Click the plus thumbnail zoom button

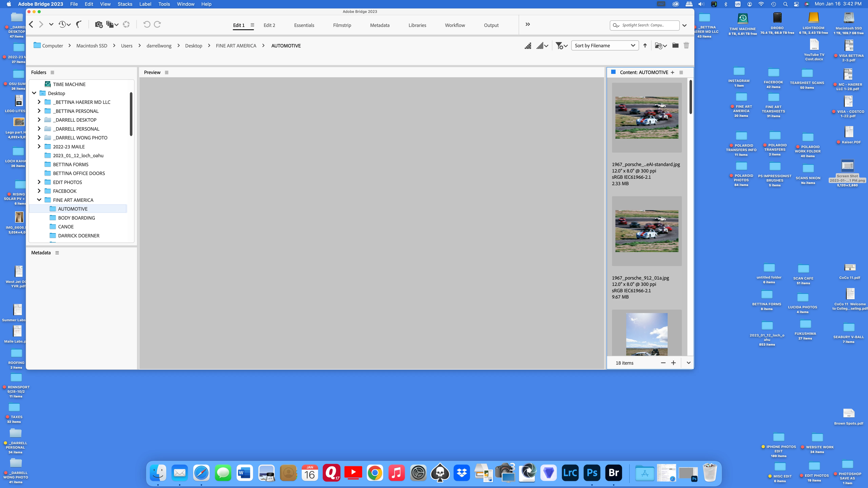[673, 363]
